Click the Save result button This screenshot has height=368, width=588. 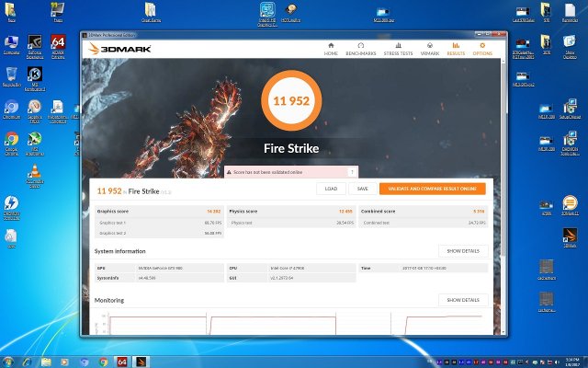click(x=362, y=189)
